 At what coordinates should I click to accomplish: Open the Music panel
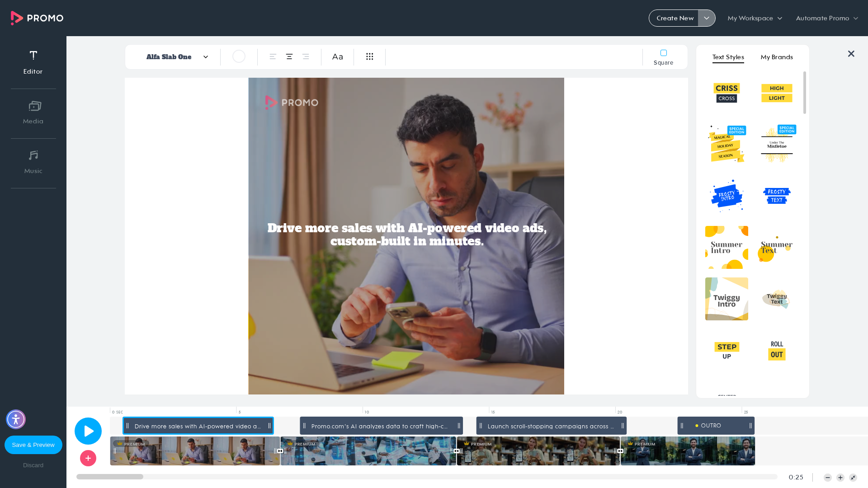(33, 162)
